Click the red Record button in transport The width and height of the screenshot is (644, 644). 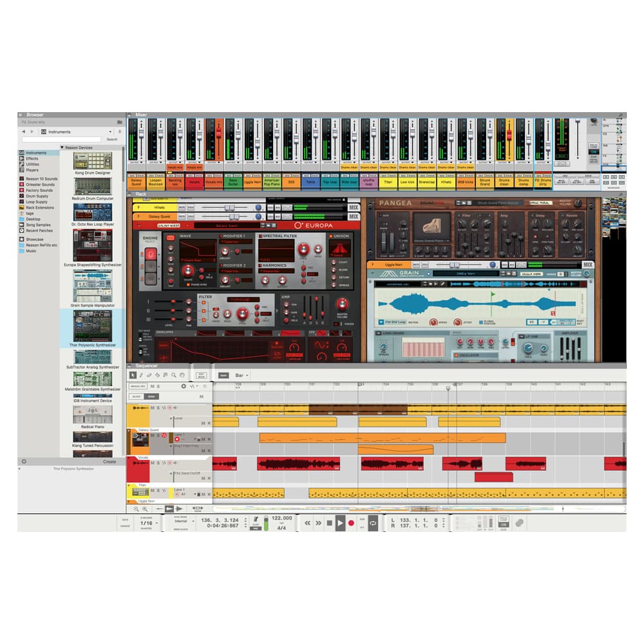(x=351, y=523)
